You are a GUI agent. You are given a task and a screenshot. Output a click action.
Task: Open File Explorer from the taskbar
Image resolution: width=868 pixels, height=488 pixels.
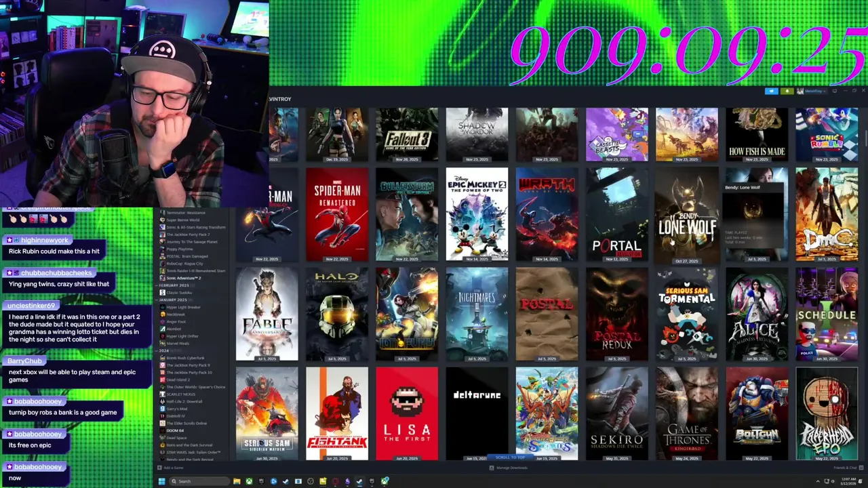237,481
